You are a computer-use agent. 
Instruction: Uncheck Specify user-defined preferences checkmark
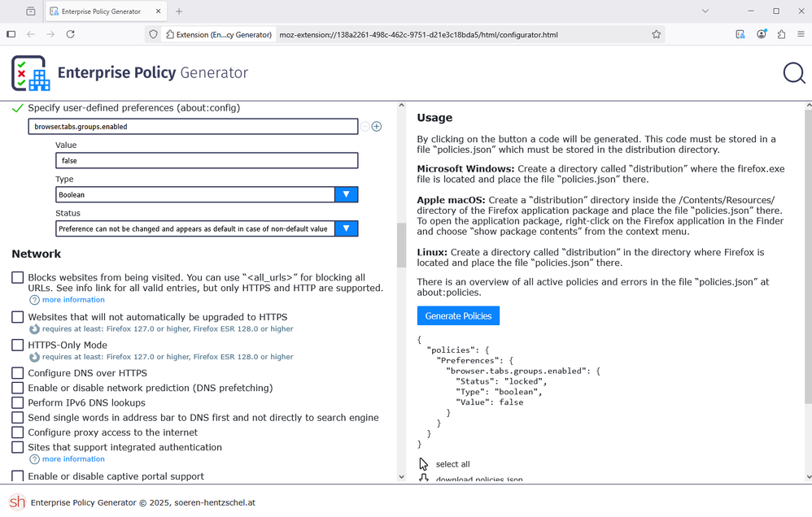pos(18,108)
